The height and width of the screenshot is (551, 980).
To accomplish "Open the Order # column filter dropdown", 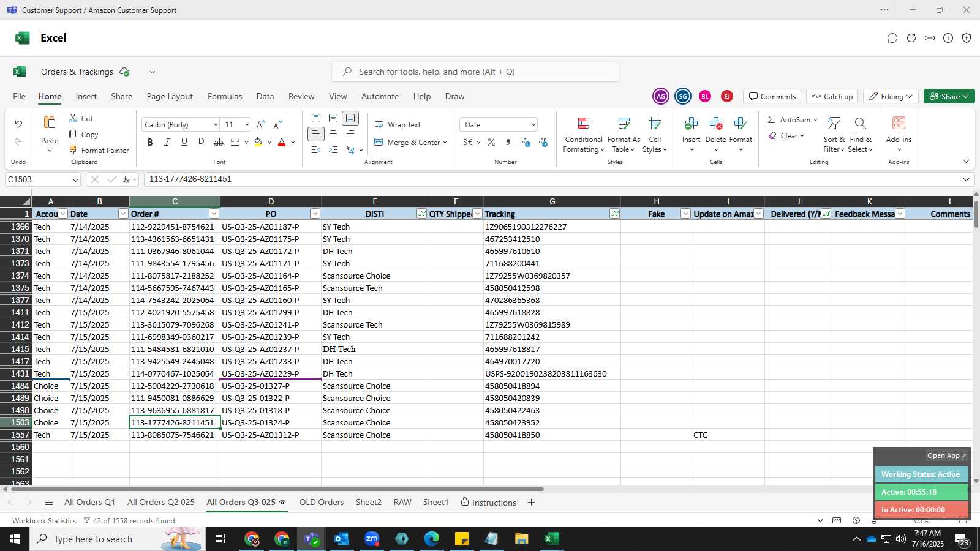I will (x=214, y=214).
